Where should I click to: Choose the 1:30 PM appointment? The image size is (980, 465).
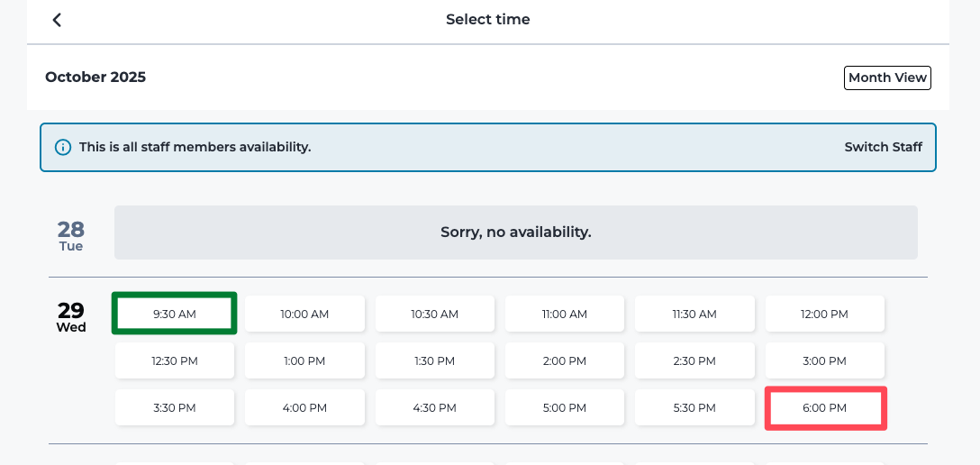click(435, 360)
